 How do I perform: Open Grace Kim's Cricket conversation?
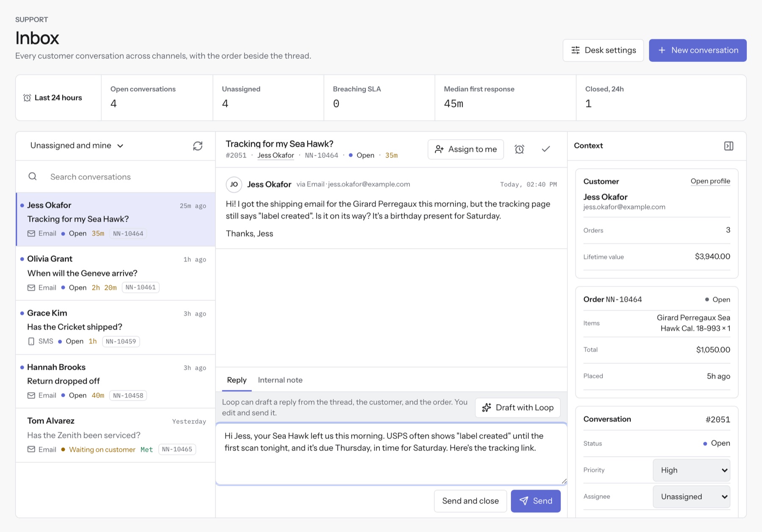116,328
